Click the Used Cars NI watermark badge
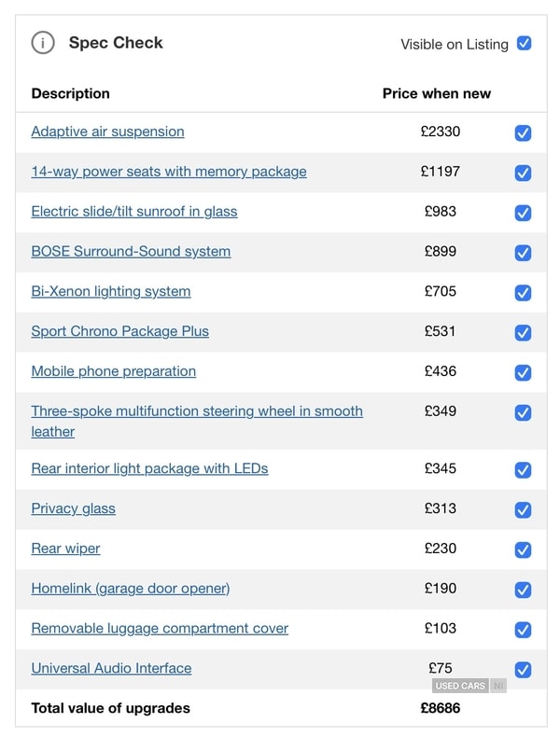Viewport: 560px width, 737px height. [469, 686]
